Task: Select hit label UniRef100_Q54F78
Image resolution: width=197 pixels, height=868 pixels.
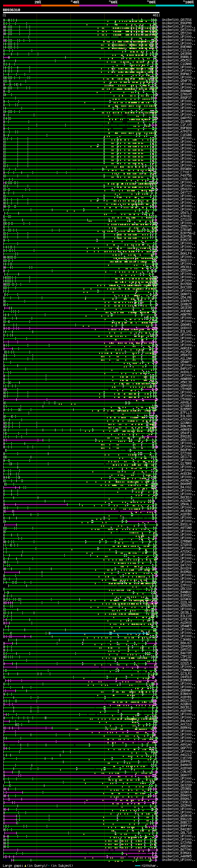Action: (x=177, y=81)
